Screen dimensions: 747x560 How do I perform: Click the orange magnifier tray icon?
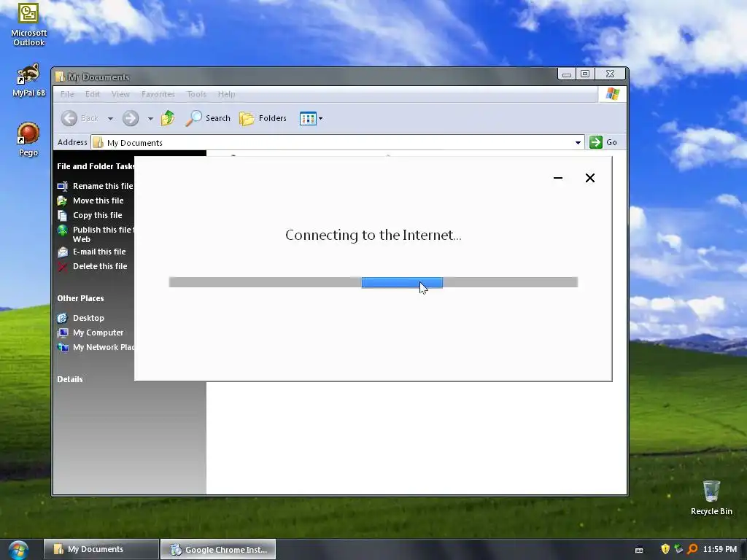(x=692, y=549)
